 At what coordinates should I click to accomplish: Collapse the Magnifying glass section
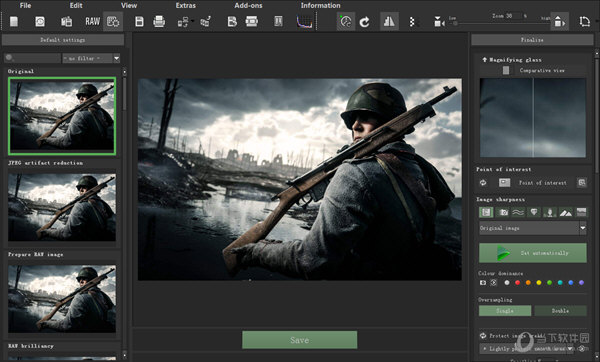484,60
